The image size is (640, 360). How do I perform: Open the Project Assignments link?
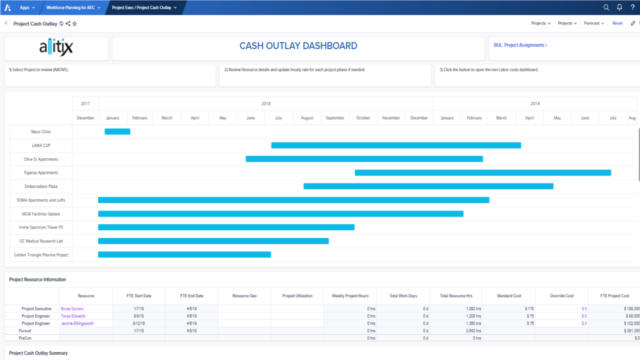click(520, 45)
